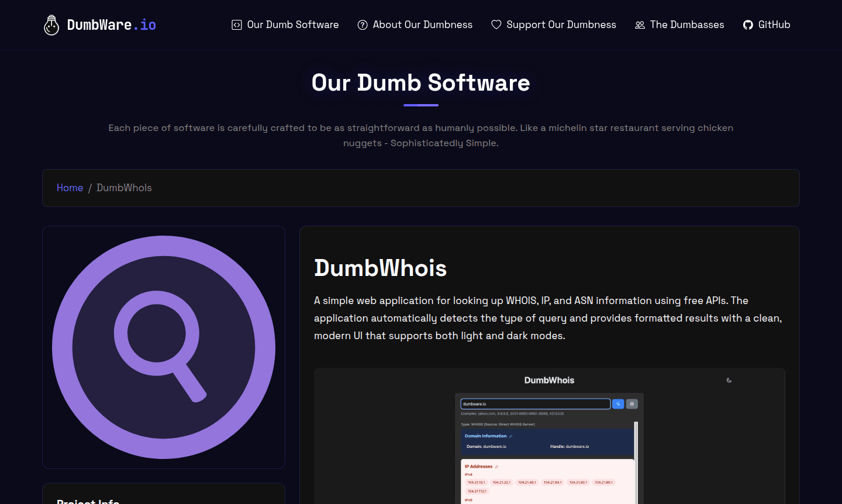This screenshot has height=504, width=842.
Task: Click the dumbware.io search input field
Action: [x=535, y=403]
